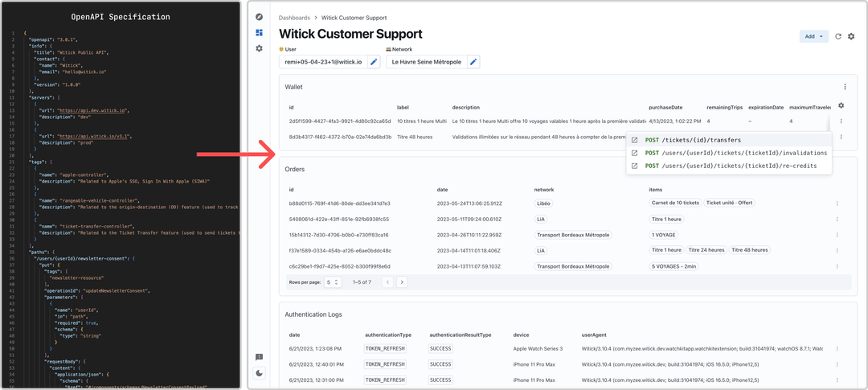Click external-link icon beside the transfers endpoint

pyautogui.click(x=635, y=140)
